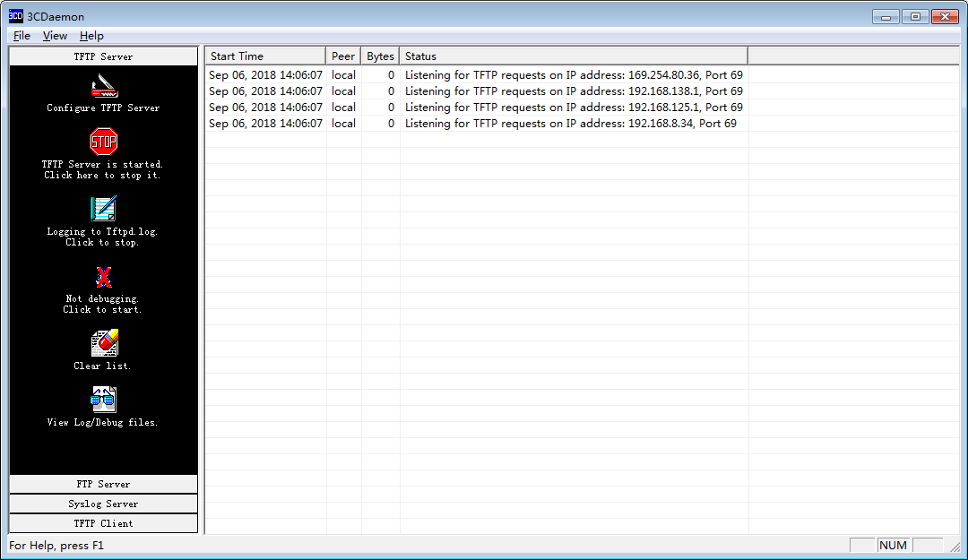Click Bytes value 0 in 192.168.8.34 row
This screenshot has width=968, height=560.
point(391,124)
